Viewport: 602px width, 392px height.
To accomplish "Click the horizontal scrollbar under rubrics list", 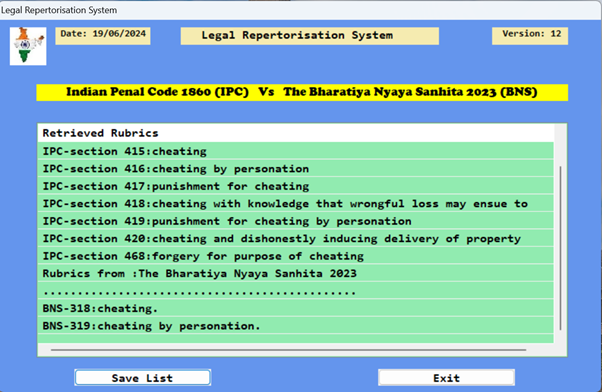I will pos(288,350).
